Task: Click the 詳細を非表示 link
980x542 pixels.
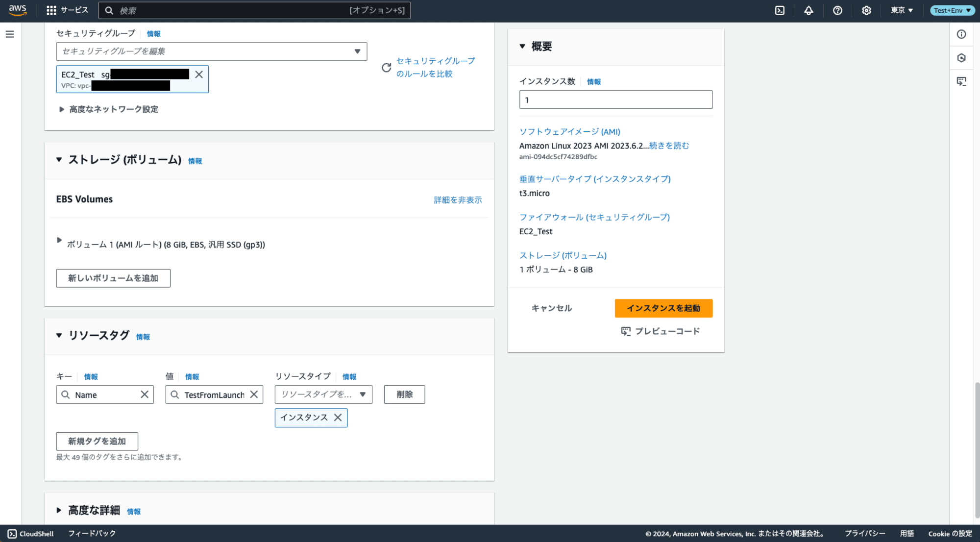Action: pyautogui.click(x=458, y=200)
